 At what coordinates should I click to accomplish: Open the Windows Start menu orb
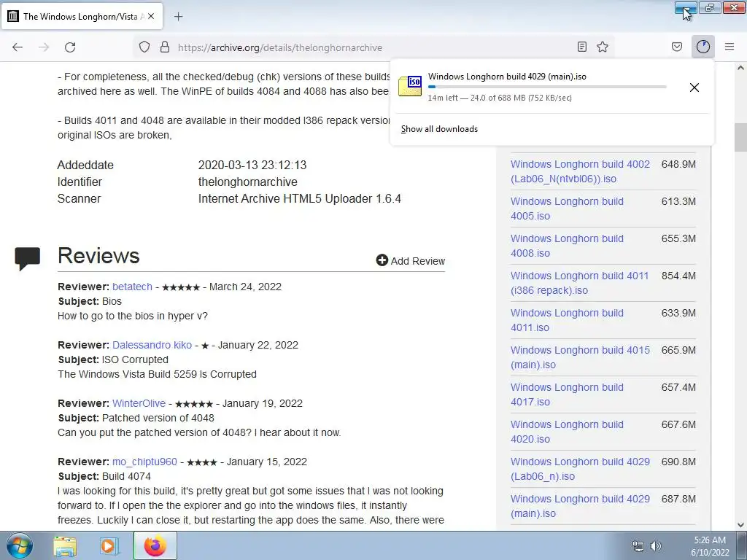click(20, 545)
